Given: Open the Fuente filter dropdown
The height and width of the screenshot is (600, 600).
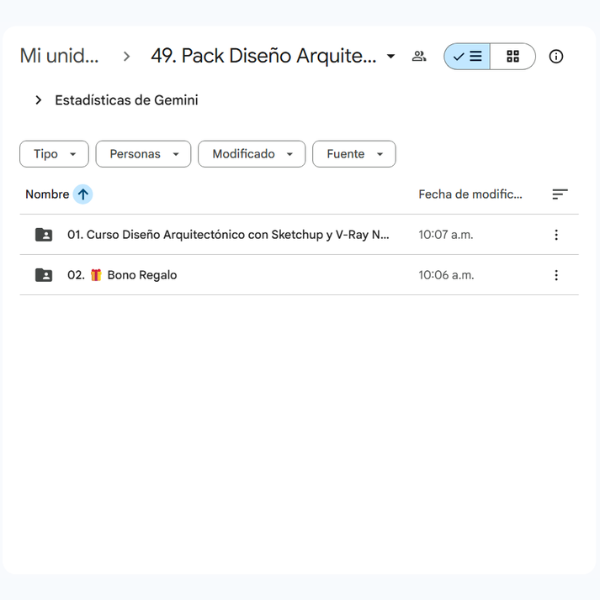Looking at the screenshot, I should click(x=354, y=154).
